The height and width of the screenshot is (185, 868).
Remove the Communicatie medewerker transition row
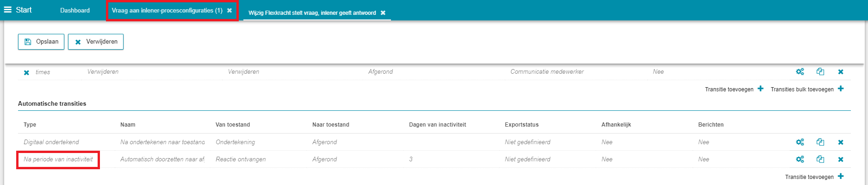tap(841, 72)
